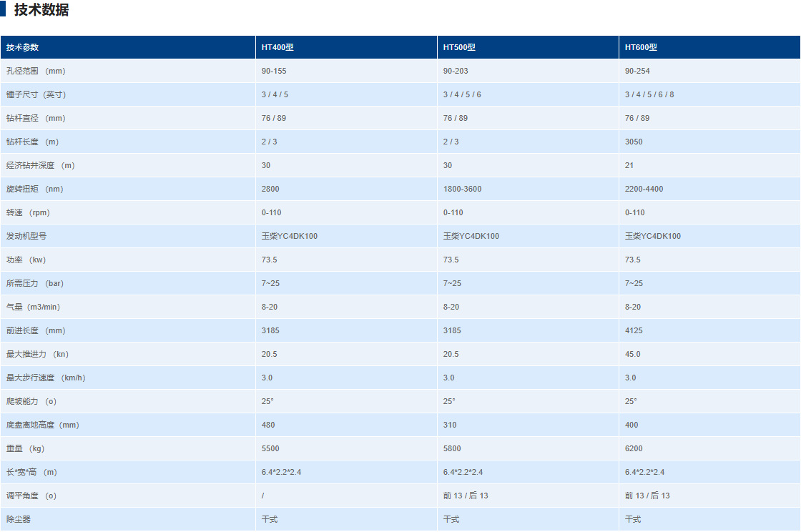Click the 1800-3600 torque value
This screenshot has width=801, height=532.
pos(462,189)
